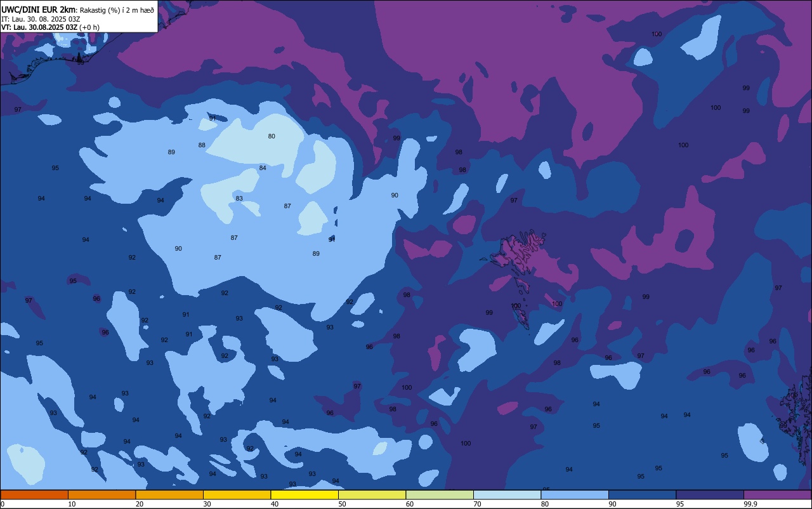Click the "84" humidity value on the map

[263, 168]
